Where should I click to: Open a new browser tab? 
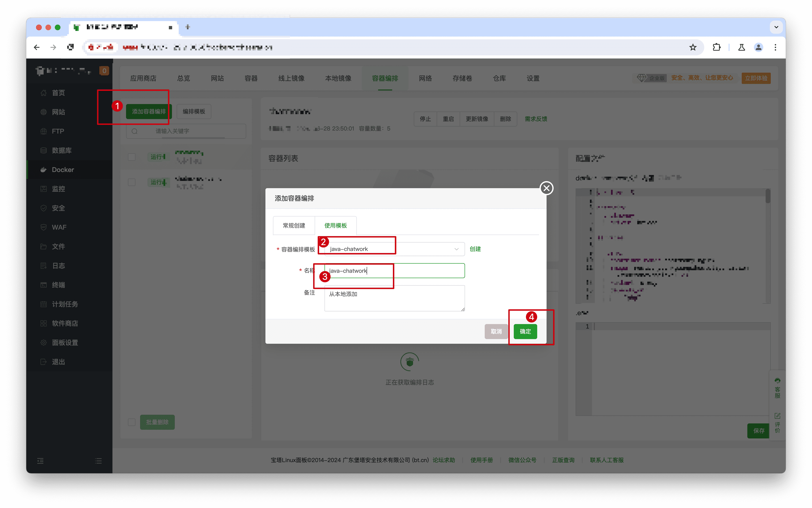click(x=188, y=27)
